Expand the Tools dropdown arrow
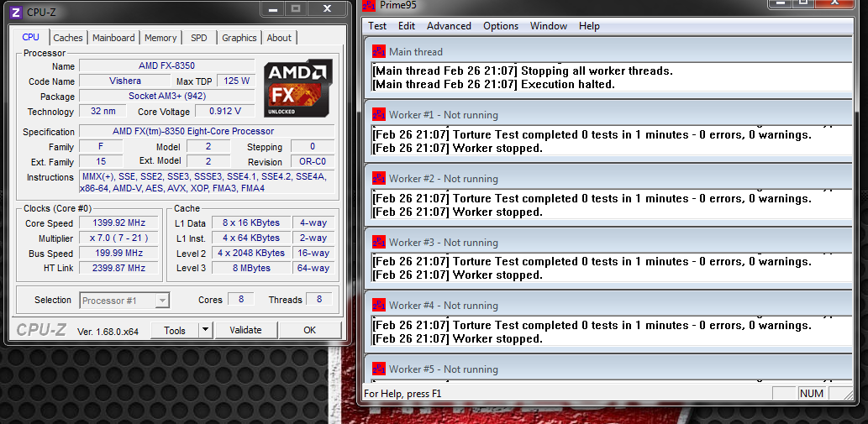 [205, 330]
